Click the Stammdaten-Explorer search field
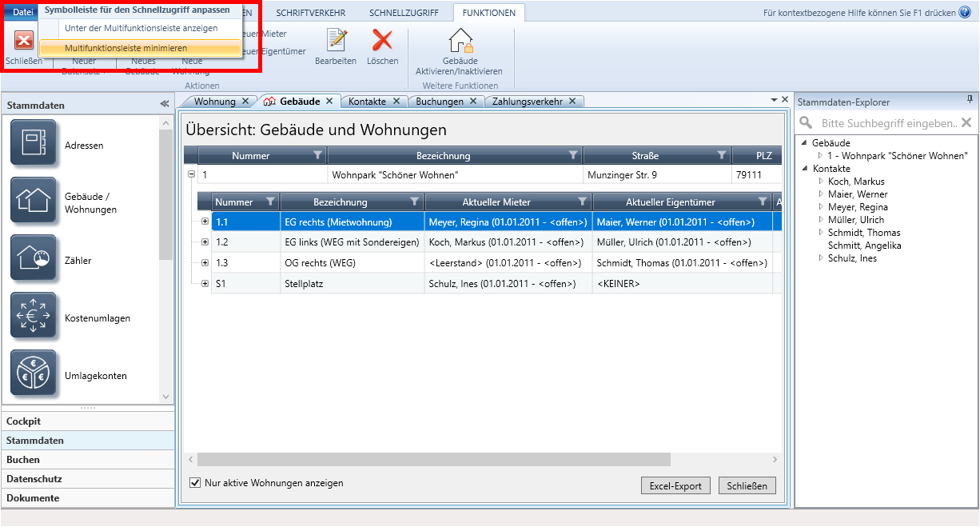This screenshot has width=980, height=527. tap(887, 123)
